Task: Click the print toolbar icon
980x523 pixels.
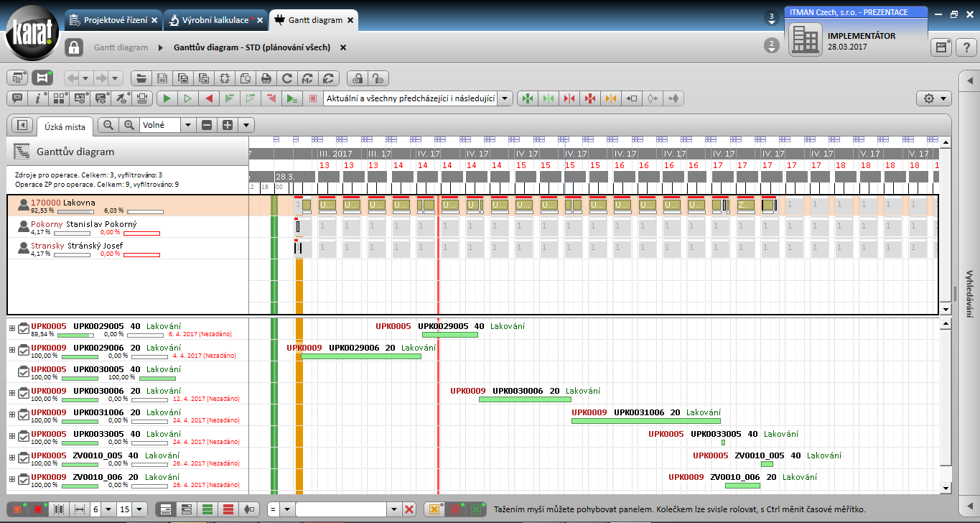Action: (x=266, y=78)
